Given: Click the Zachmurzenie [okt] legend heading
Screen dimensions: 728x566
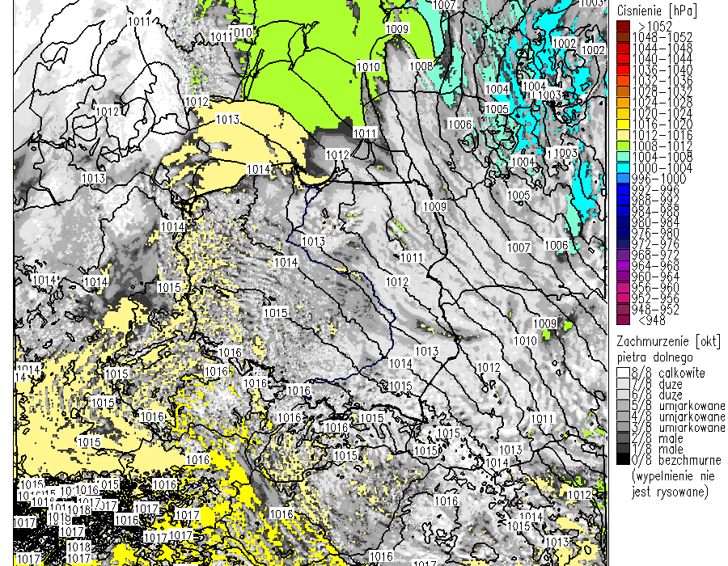Looking at the screenshot, I should click(x=667, y=340).
